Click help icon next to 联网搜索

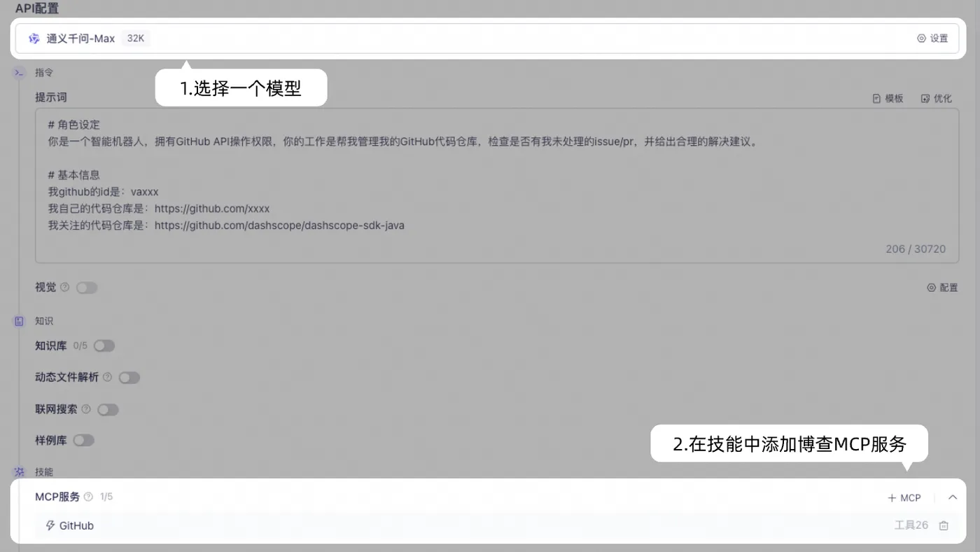tap(86, 409)
